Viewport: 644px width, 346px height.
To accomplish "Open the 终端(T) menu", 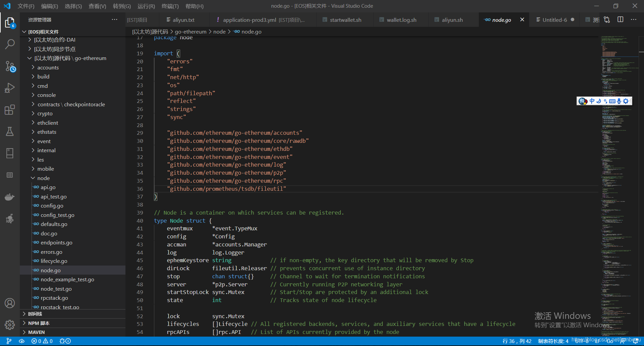I will (170, 6).
